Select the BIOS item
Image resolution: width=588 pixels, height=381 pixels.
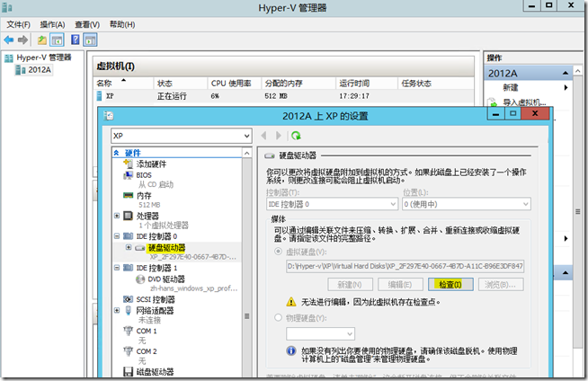tap(144, 175)
